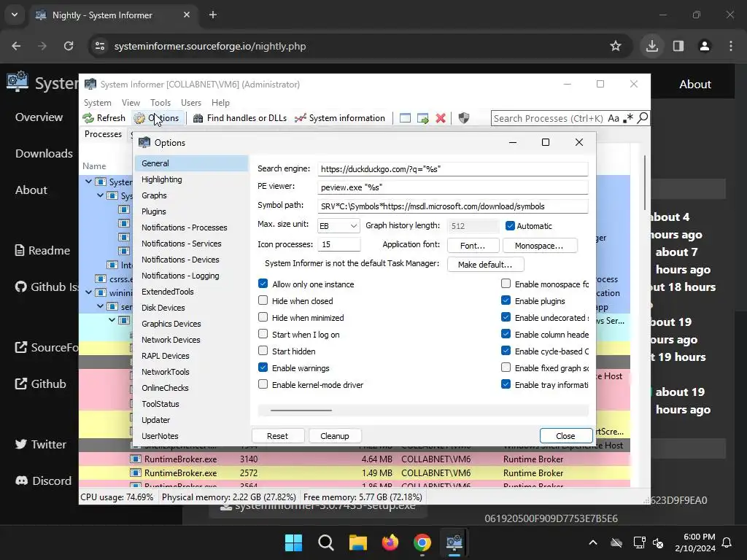Image resolution: width=747 pixels, height=560 pixels.
Task: Open the Tools menu
Action: click(160, 102)
